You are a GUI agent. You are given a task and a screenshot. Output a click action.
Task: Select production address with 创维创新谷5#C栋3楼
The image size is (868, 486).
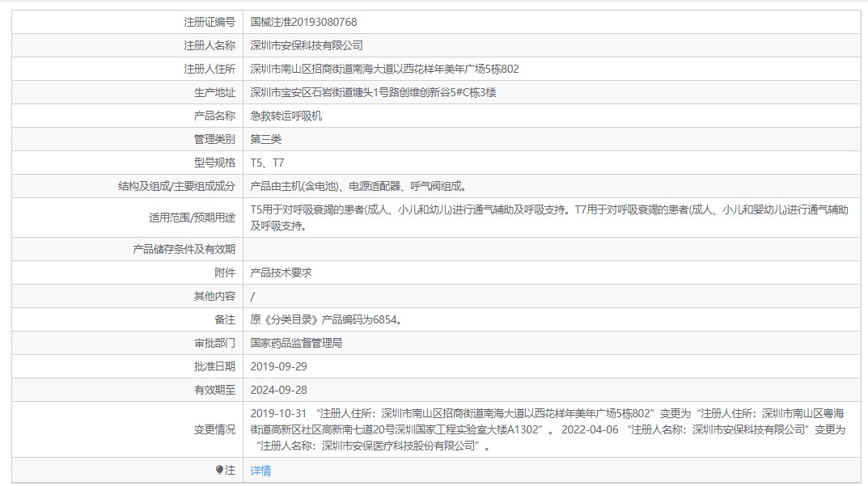click(x=373, y=92)
